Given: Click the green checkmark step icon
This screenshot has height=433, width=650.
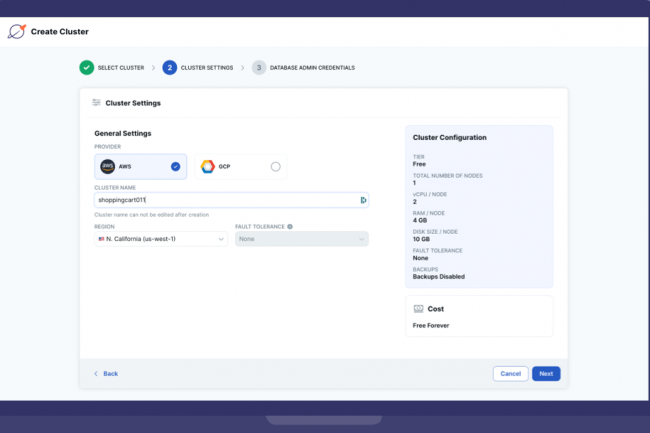Looking at the screenshot, I should (x=87, y=68).
